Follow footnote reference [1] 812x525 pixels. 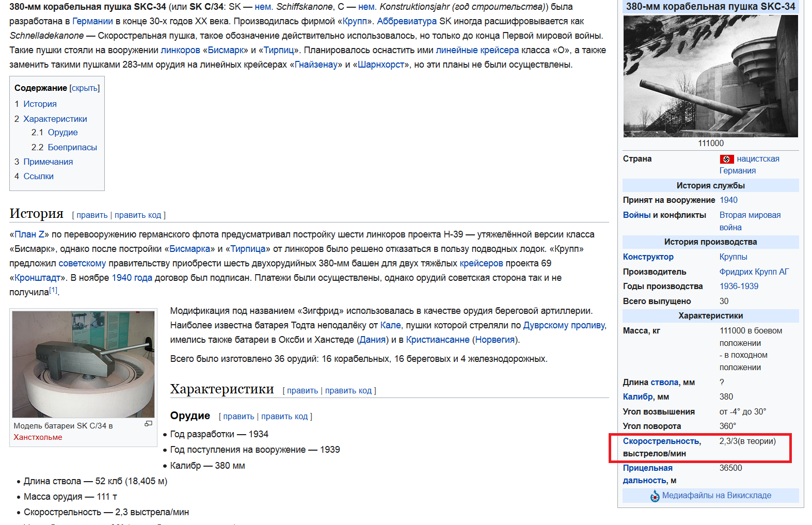coord(53,290)
